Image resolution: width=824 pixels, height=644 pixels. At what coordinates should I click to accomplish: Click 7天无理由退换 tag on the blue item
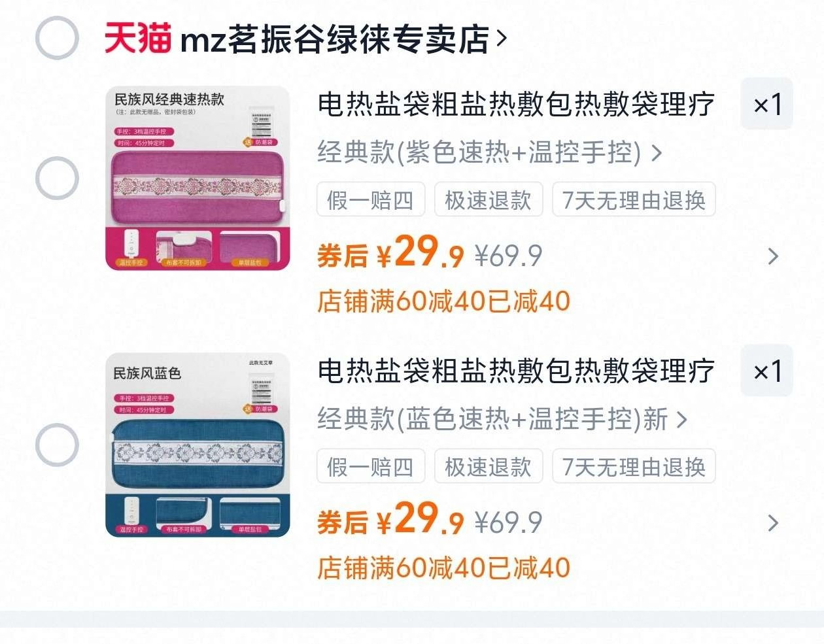click(x=634, y=466)
